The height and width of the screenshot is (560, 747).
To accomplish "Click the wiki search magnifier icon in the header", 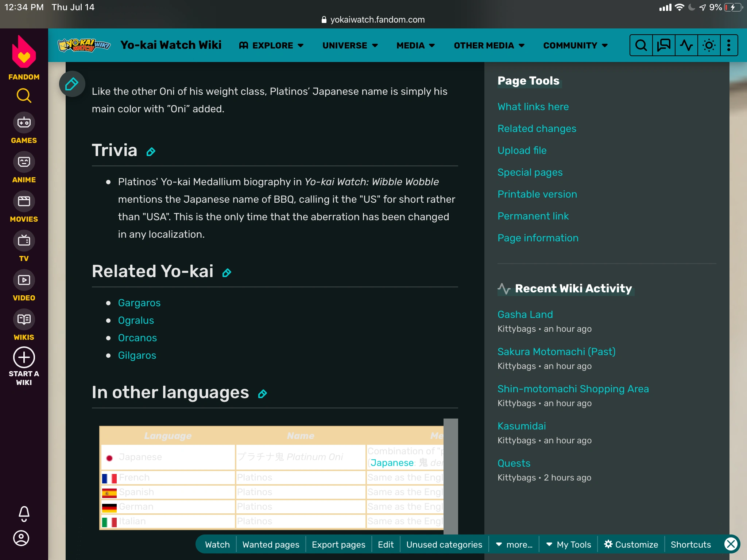I will 641,45.
